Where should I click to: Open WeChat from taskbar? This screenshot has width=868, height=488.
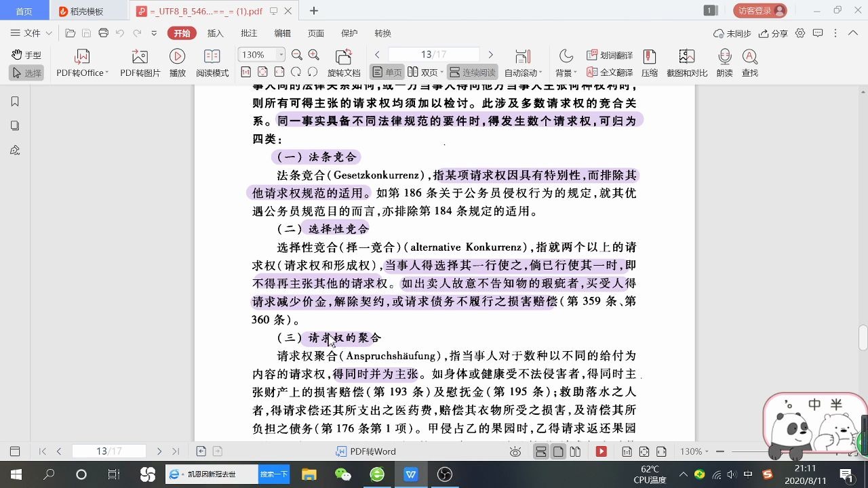point(343,474)
